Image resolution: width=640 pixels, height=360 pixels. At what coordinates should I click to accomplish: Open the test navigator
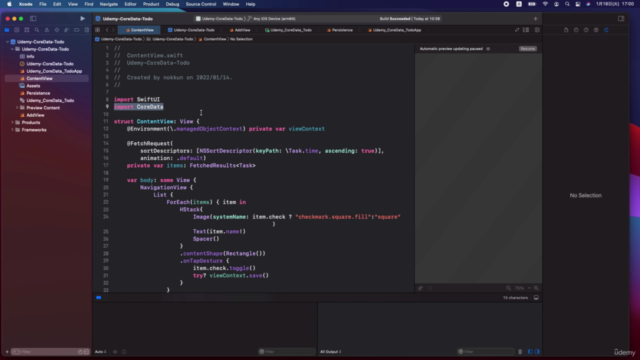point(57,30)
